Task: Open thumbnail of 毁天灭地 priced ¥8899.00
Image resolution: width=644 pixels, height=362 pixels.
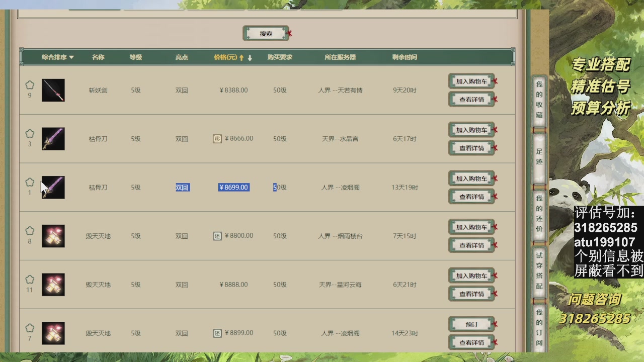Action: 53,333
